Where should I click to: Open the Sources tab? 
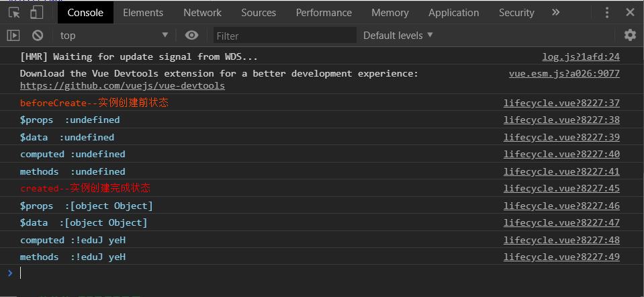[x=259, y=12]
